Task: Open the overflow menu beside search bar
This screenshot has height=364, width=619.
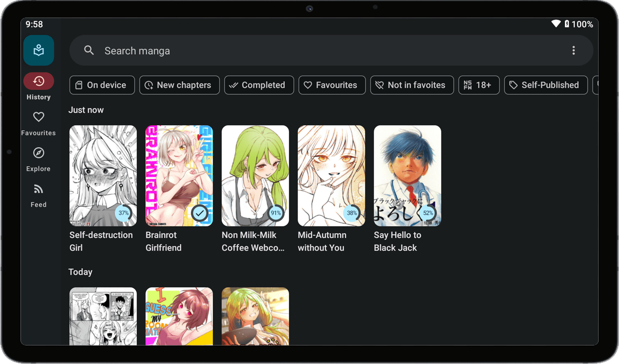Action: click(573, 51)
